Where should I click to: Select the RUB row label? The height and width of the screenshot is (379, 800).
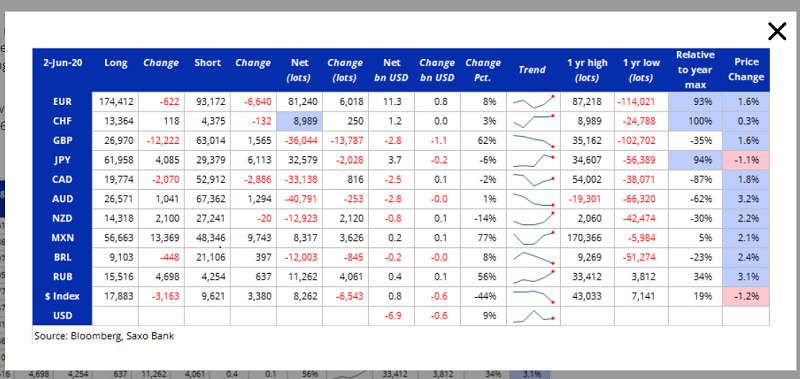(x=62, y=276)
